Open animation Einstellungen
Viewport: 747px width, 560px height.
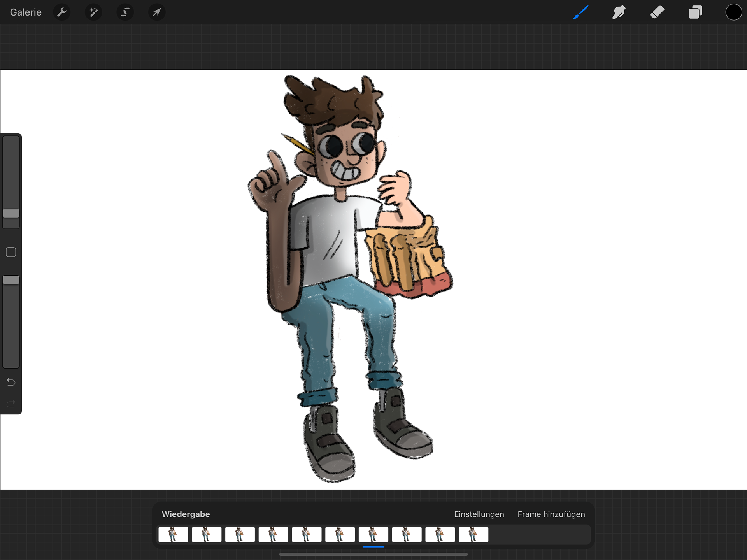click(479, 514)
